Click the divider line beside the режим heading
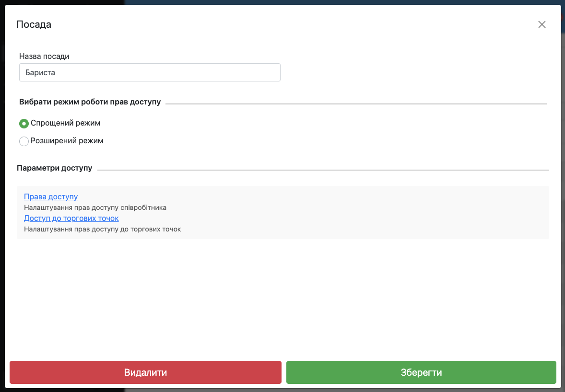Viewport: 565px width, 392px height. (355, 104)
